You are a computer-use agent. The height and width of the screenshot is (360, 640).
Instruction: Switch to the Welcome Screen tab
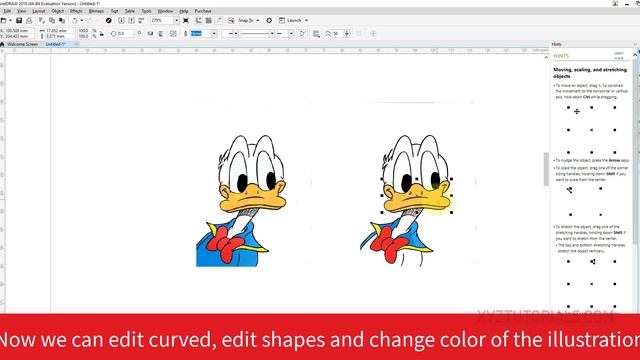[22, 44]
